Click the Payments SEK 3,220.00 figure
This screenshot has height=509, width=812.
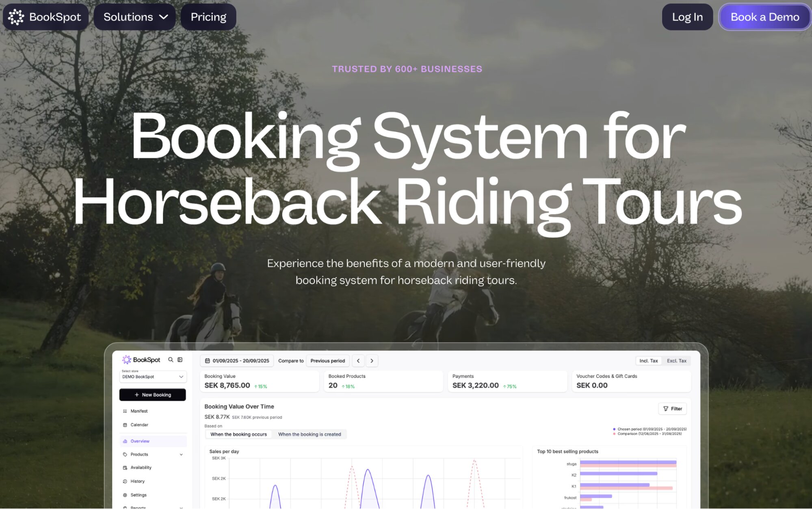(475, 386)
